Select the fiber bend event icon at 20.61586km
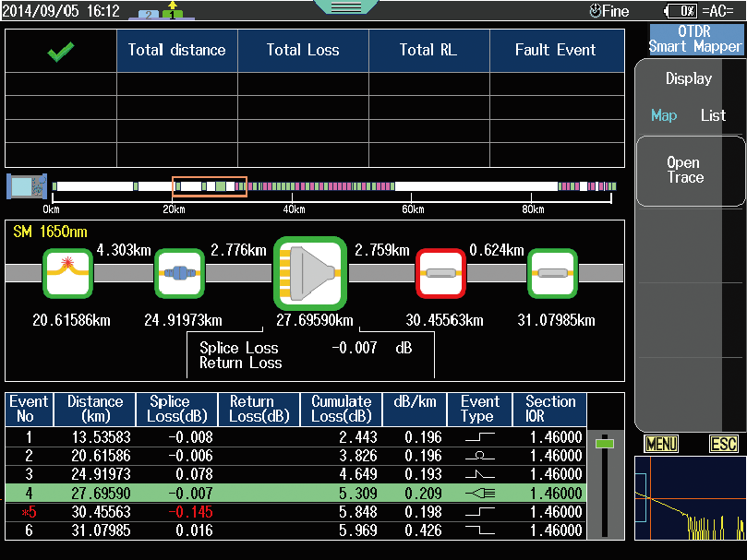 coord(67,273)
